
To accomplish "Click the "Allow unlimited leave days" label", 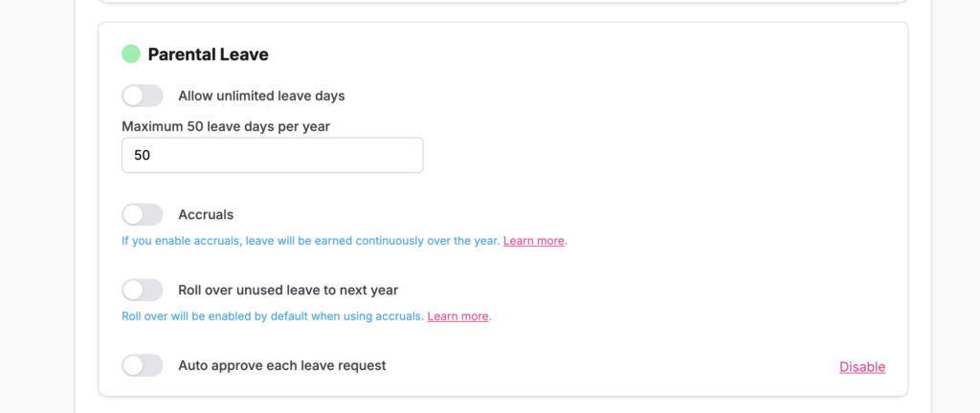I will click(x=261, y=96).
